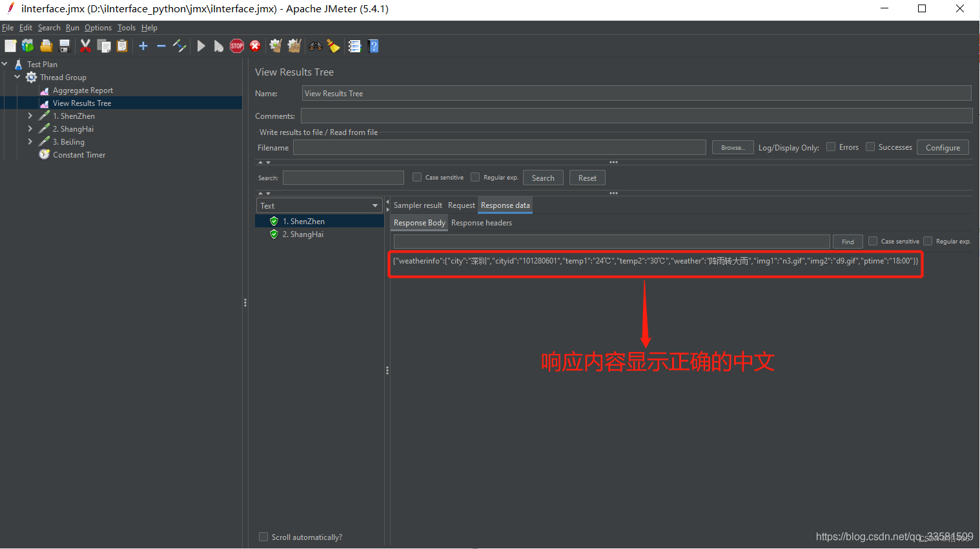This screenshot has height=549, width=980.
Task: Select the Constant Timer clock icon
Action: (44, 154)
